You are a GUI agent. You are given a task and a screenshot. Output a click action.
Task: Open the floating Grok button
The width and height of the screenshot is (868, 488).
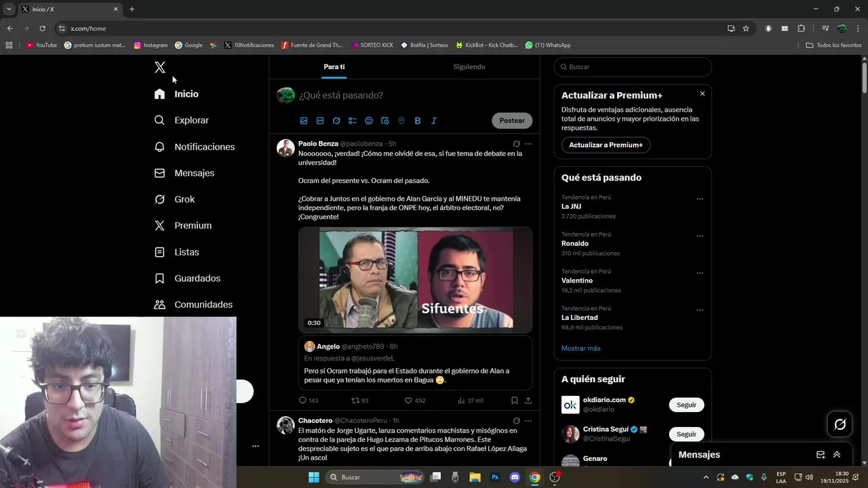(840, 424)
